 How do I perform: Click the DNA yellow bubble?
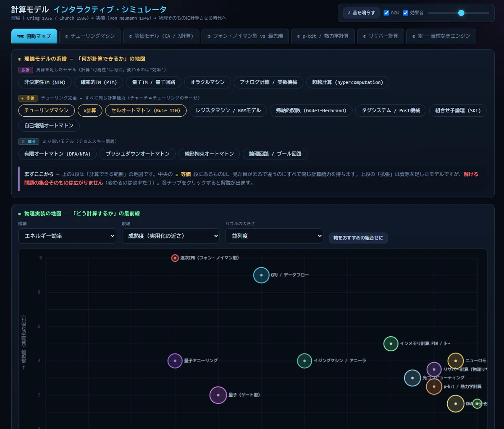(456, 404)
